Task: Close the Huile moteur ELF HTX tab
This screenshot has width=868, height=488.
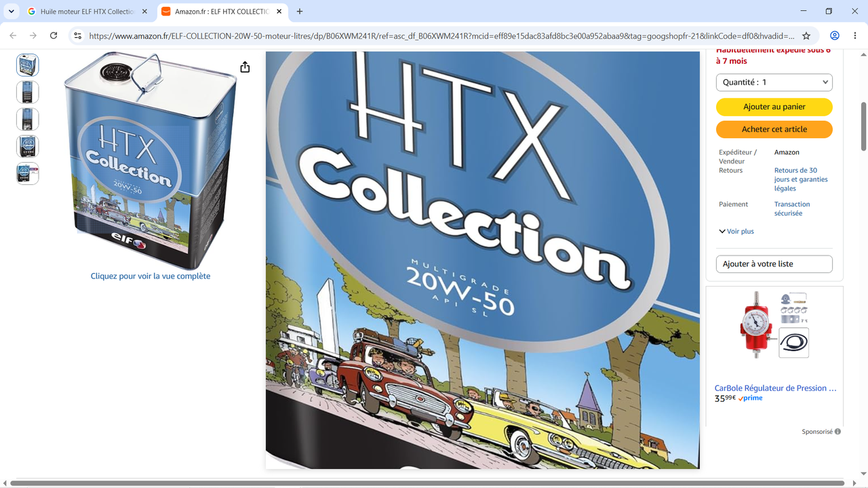Action: pos(144,12)
